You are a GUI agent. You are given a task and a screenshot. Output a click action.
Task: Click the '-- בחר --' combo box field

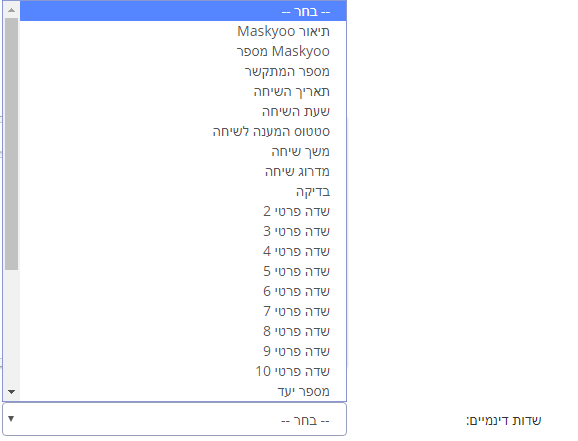coord(174,419)
